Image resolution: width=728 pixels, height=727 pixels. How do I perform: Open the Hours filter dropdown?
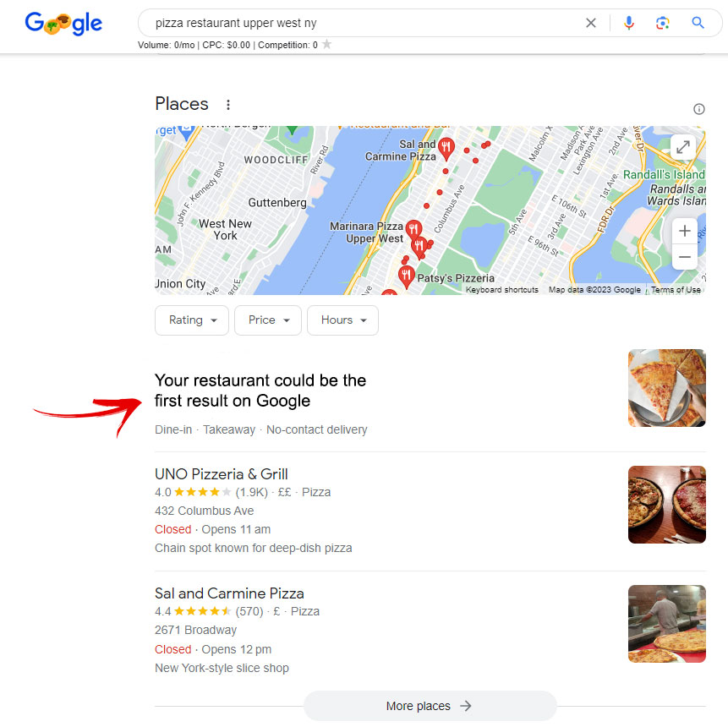pos(342,320)
